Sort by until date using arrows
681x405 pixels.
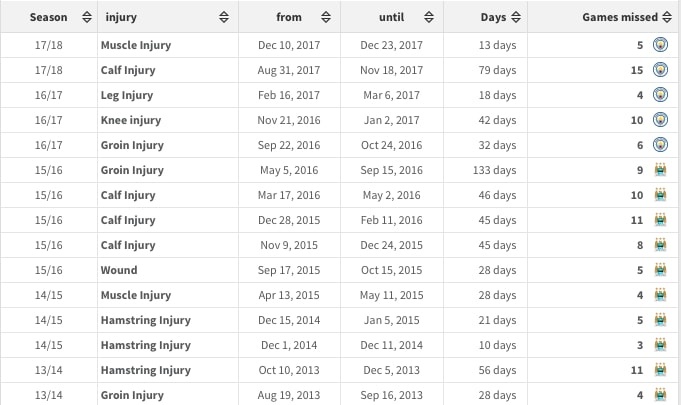(428, 17)
